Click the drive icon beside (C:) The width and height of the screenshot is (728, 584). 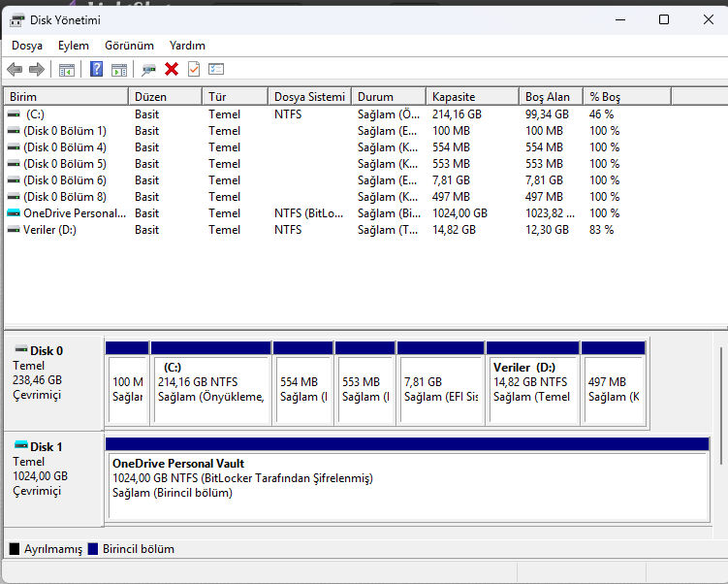(14, 114)
